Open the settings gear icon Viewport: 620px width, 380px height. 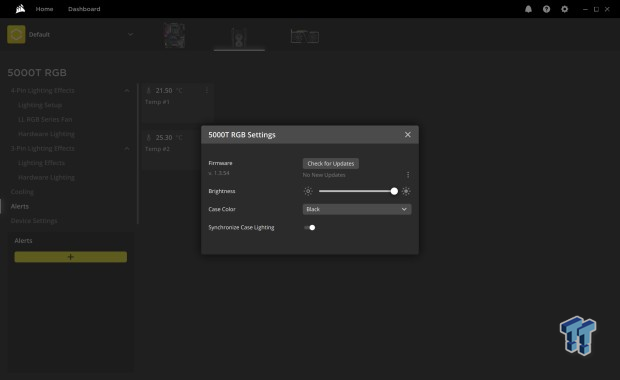tap(565, 9)
